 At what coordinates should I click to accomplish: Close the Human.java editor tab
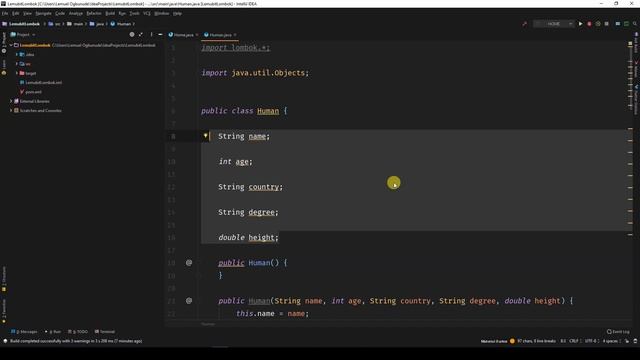click(235, 35)
